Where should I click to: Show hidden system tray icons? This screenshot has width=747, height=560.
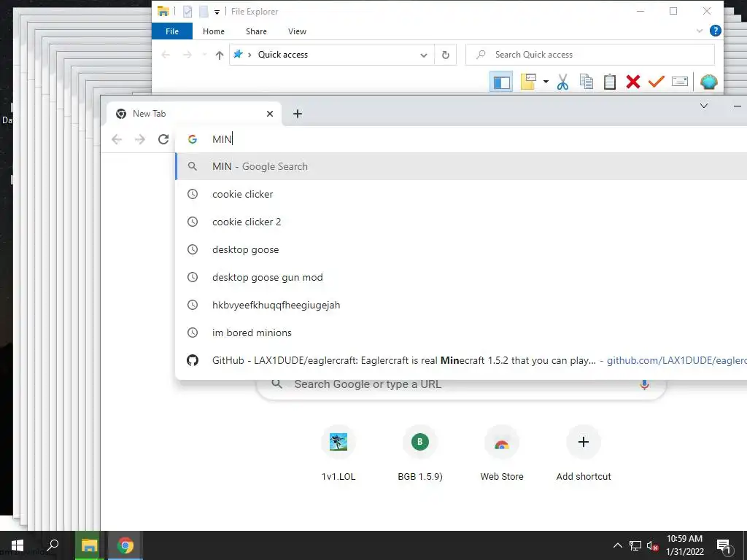(x=617, y=545)
